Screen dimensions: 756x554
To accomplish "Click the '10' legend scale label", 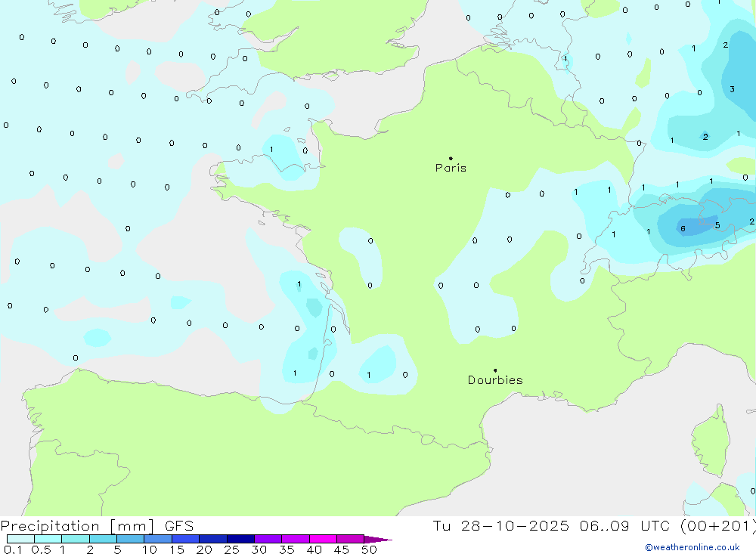I will [x=150, y=549].
